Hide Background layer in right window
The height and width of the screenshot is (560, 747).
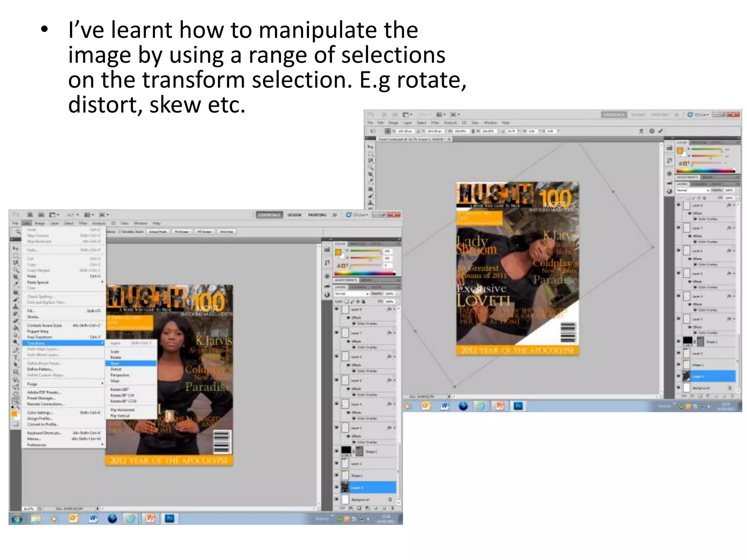[678, 388]
